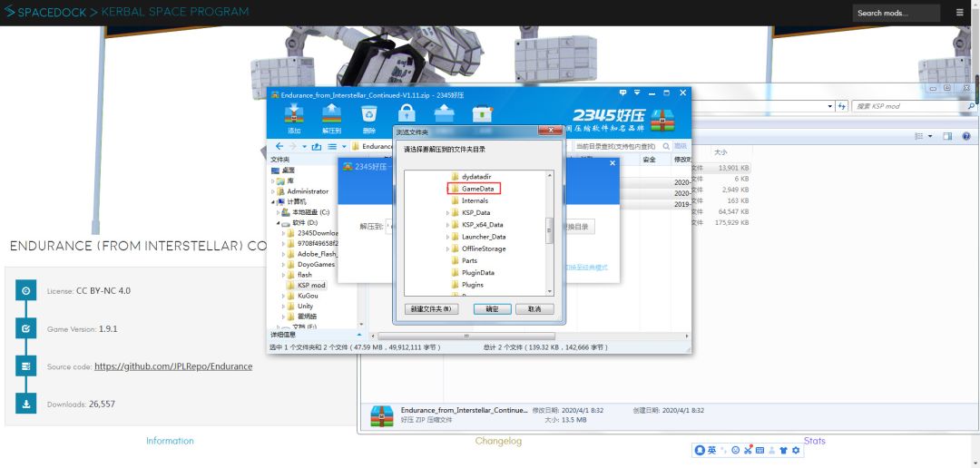
Task: Click the 大小 column header in Explorer
Action: pyautogui.click(x=720, y=152)
